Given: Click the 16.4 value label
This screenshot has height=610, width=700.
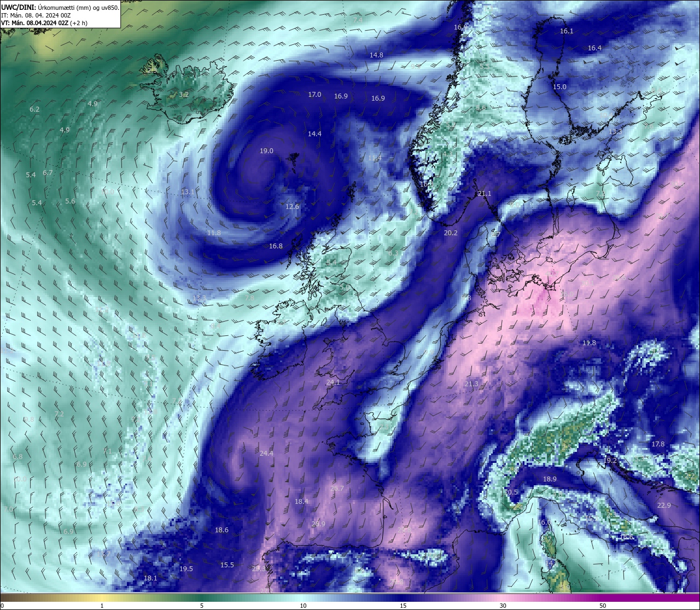Looking at the screenshot, I should (594, 48).
